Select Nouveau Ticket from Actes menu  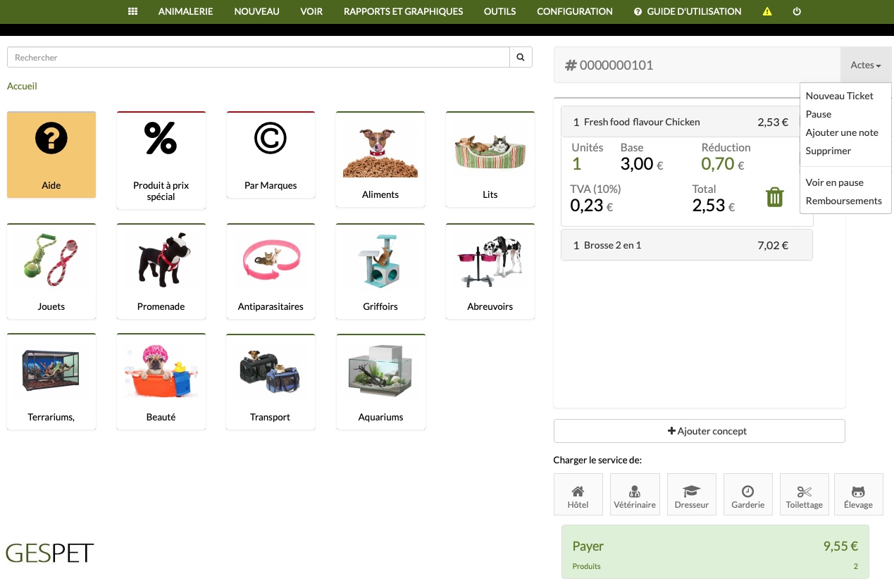click(x=839, y=96)
